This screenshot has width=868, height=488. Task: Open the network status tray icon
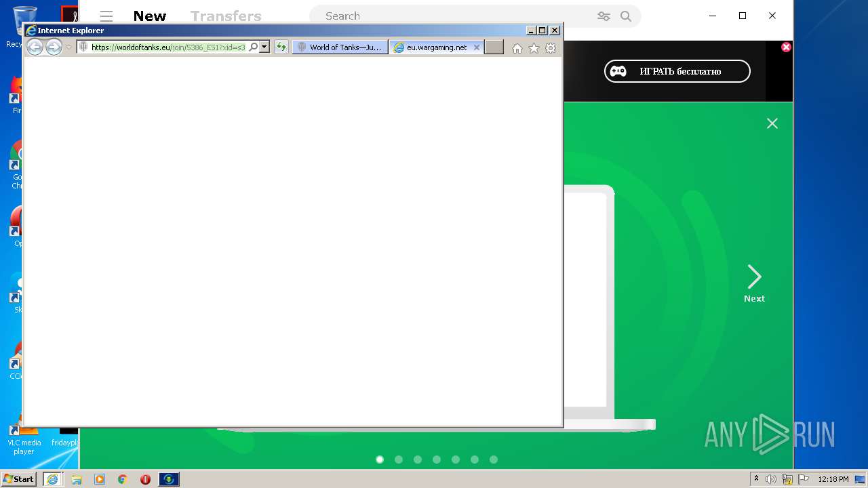click(x=787, y=479)
